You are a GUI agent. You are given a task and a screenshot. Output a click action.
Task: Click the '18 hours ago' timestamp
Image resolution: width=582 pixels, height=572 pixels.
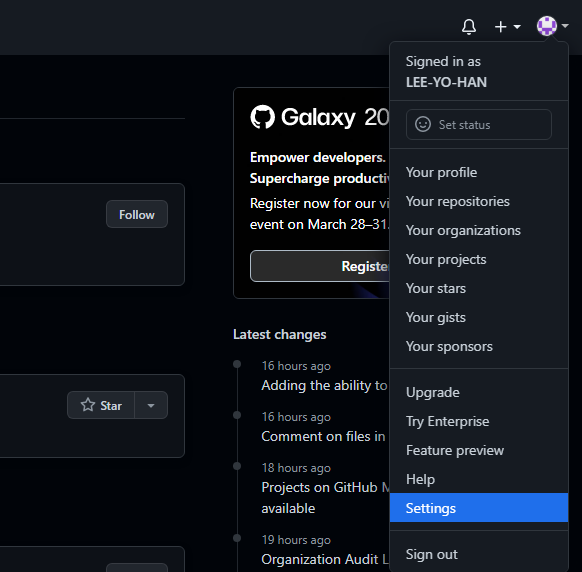tap(296, 468)
